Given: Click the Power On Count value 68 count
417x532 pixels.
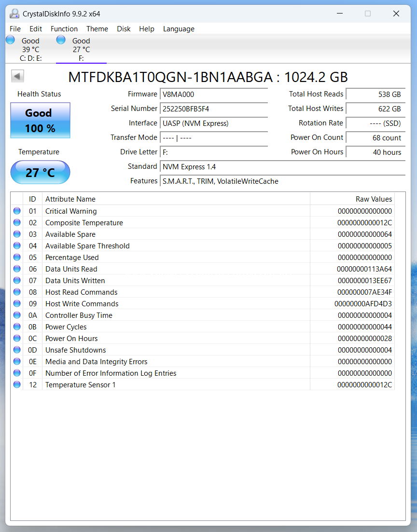Looking at the screenshot, I should point(375,138).
